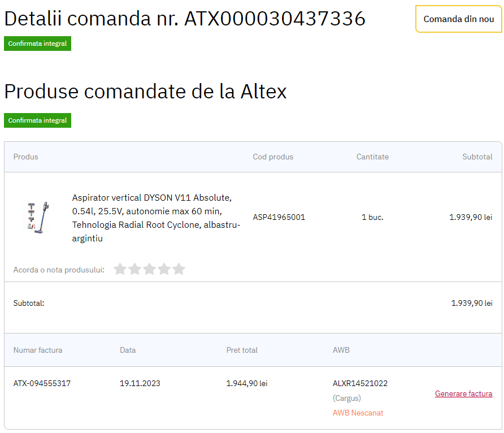Give the Dyson vacuum two stars
This screenshot has width=504, height=433.
pyautogui.click(x=134, y=269)
